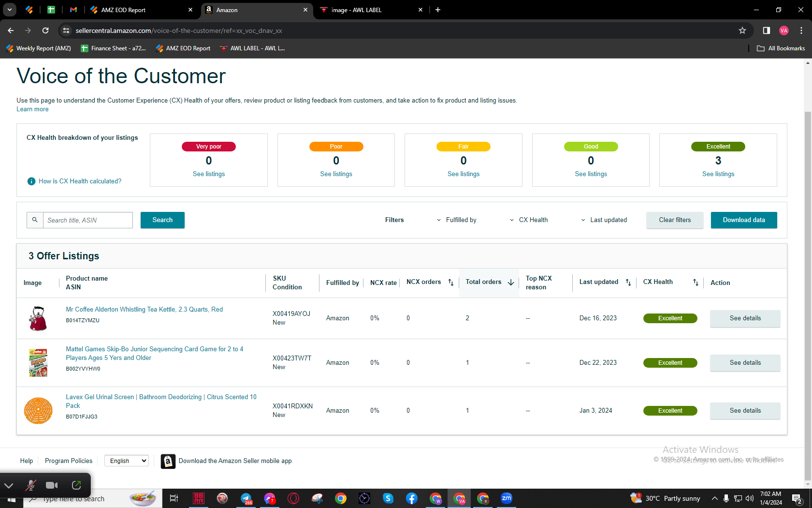Open Opera browser from the taskbar
The height and width of the screenshot is (508, 812).
click(x=293, y=498)
